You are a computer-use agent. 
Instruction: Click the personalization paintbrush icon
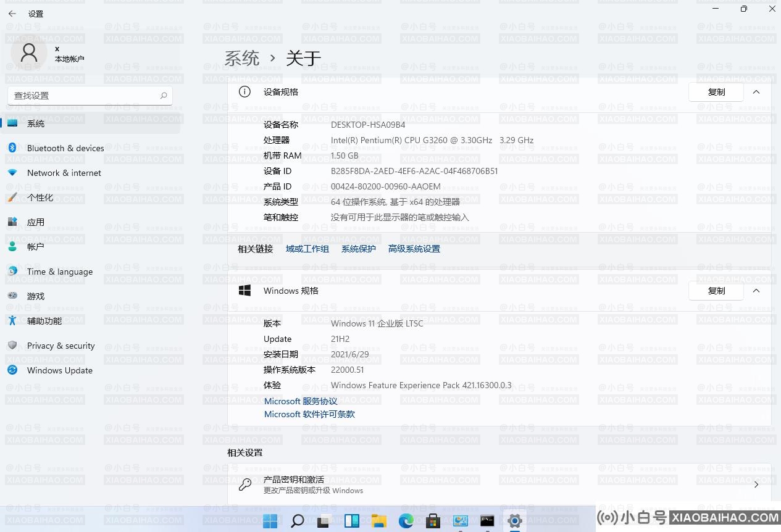(12, 197)
